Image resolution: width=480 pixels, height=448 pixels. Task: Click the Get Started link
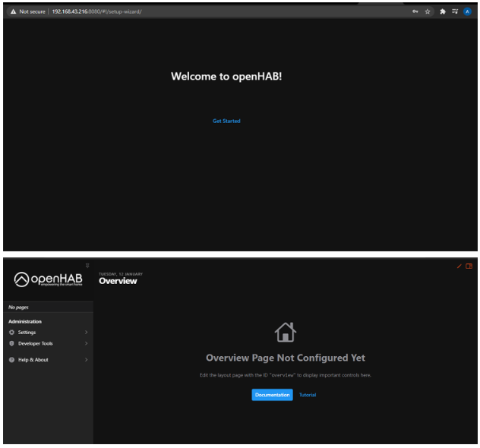click(x=226, y=121)
